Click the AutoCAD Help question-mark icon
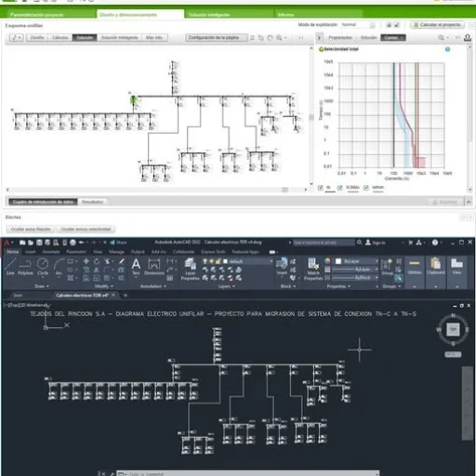Image resolution: width=476 pixels, height=476 pixels. (x=435, y=243)
